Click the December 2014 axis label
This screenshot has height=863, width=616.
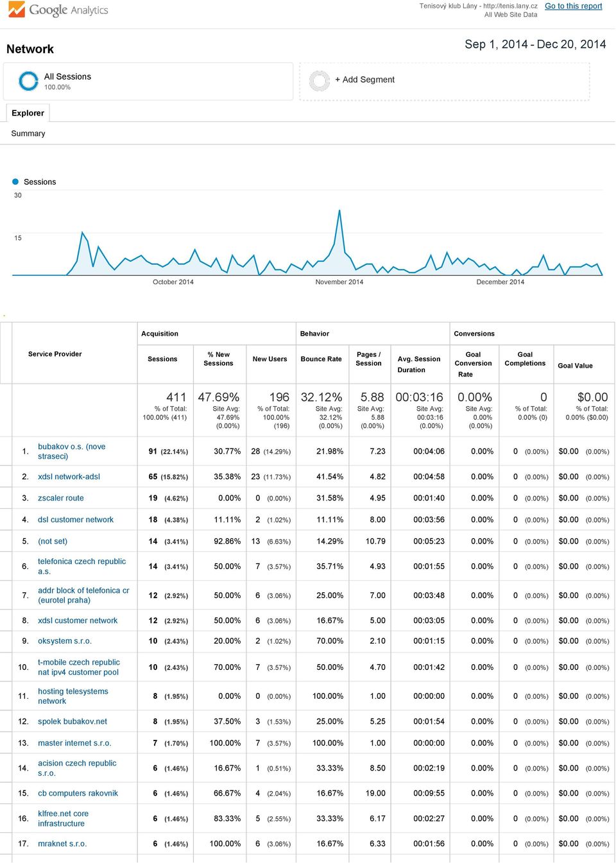501,282
